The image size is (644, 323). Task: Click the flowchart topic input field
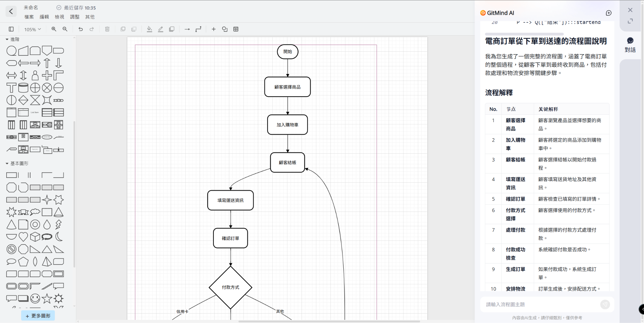click(541, 304)
